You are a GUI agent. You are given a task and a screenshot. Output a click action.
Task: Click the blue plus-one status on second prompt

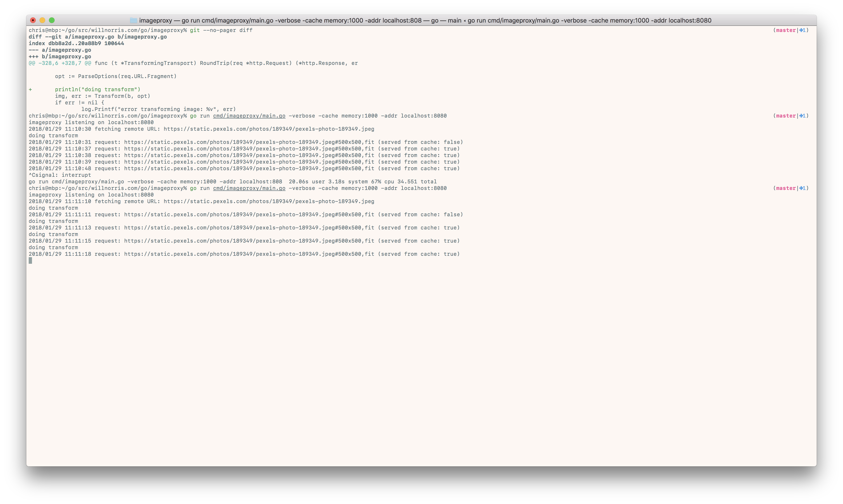[802, 116]
